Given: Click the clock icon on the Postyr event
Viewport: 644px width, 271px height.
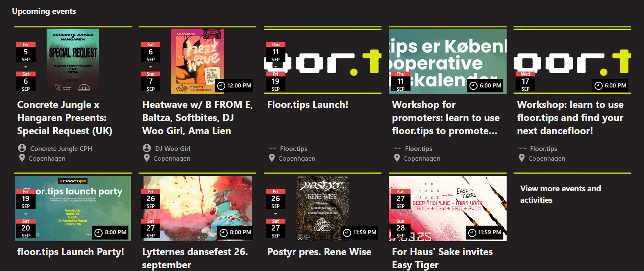Looking at the screenshot, I should (347, 233).
